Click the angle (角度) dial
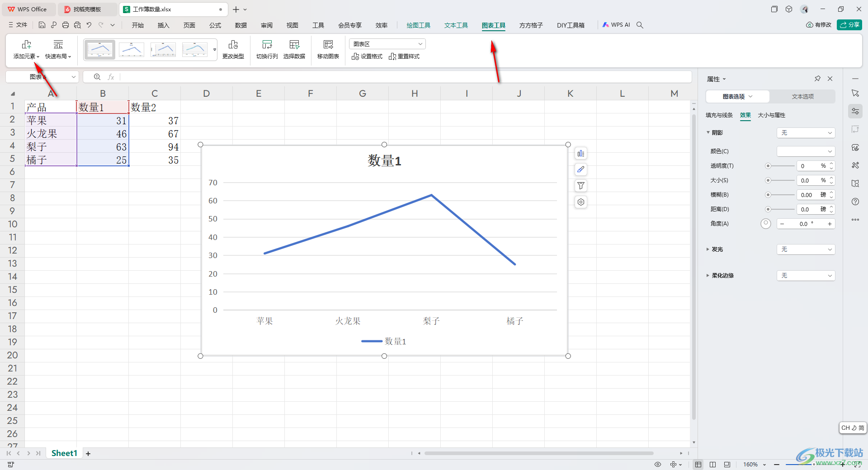Image resolution: width=868 pixels, height=470 pixels. click(765, 224)
